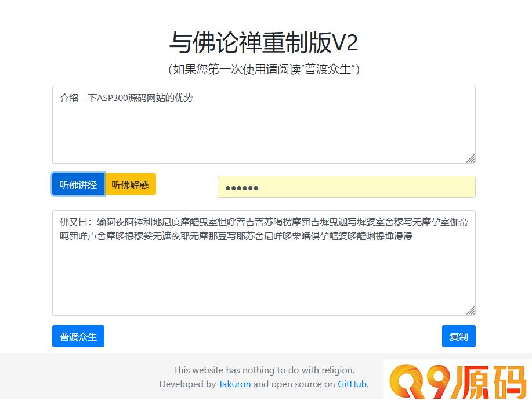Image resolution: width=532 pixels, height=404 pixels.
Task: Grab the output textarea resize handle
Action: point(471,311)
